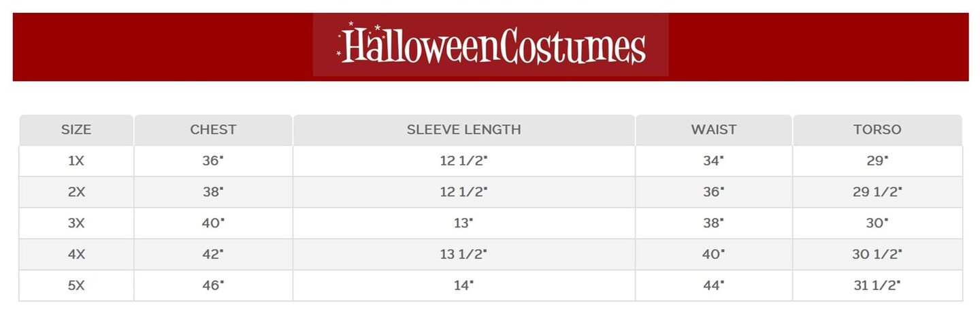Viewport: 980px width, 320px height.
Task: Click the 46" chest value for 5X
Action: tap(213, 286)
